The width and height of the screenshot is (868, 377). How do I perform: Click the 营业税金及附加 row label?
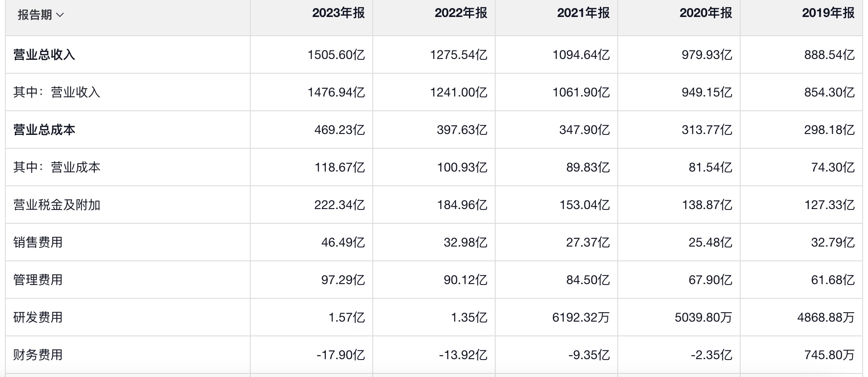pyautogui.click(x=57, y=205)
